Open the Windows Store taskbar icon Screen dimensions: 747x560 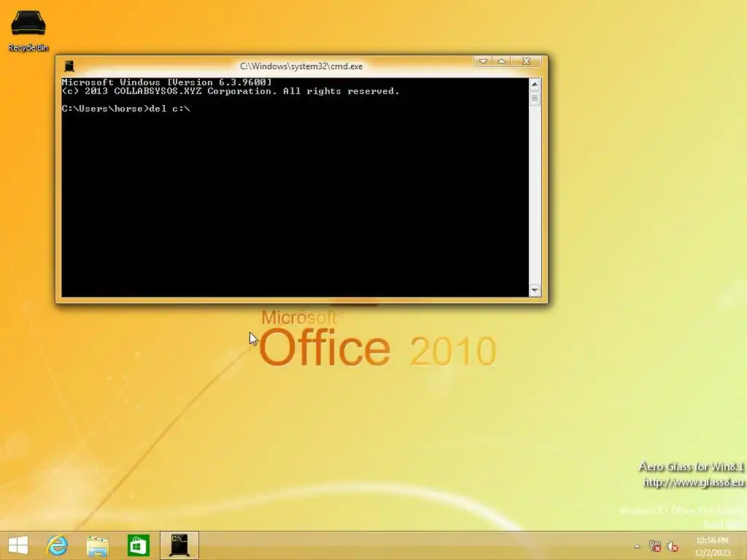click(139, 545)
